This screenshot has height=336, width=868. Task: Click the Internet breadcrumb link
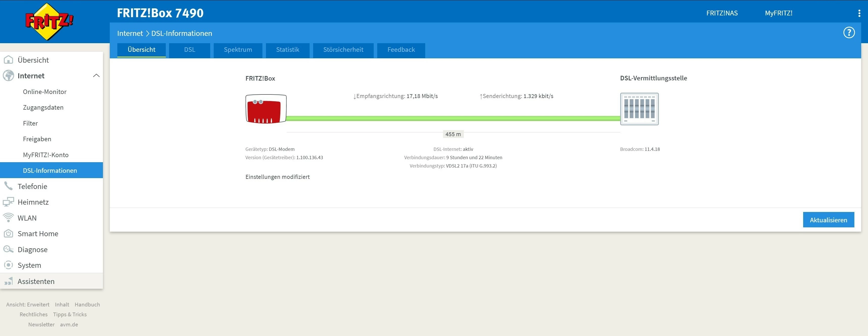pos(130,33)
